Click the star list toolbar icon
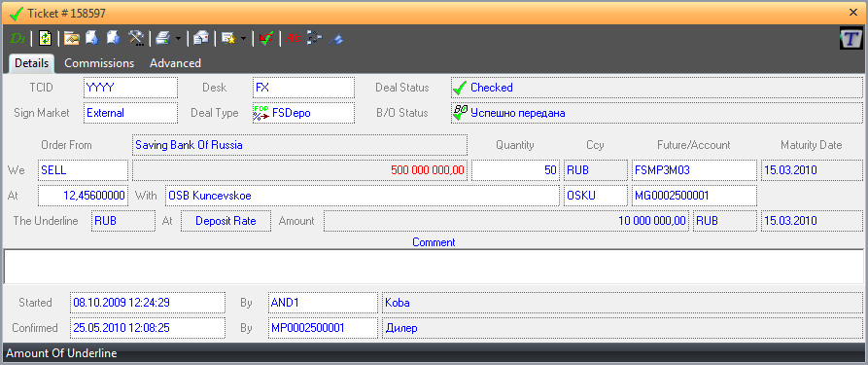 (228, 38)
